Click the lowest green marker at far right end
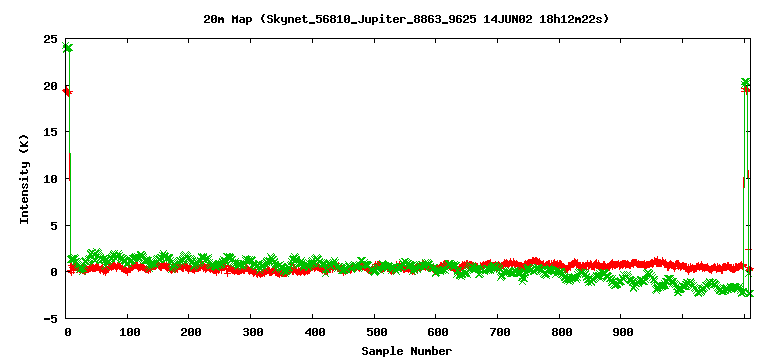Image resolution: width=768 pixels, height=360 pixels. coord(749,293)
